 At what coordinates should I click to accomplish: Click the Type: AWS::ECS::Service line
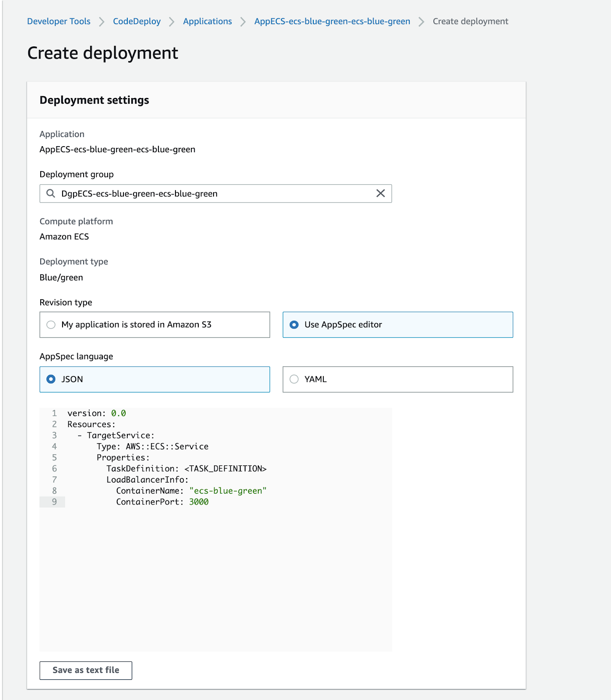pyautogui.click(x=152, y=447)
